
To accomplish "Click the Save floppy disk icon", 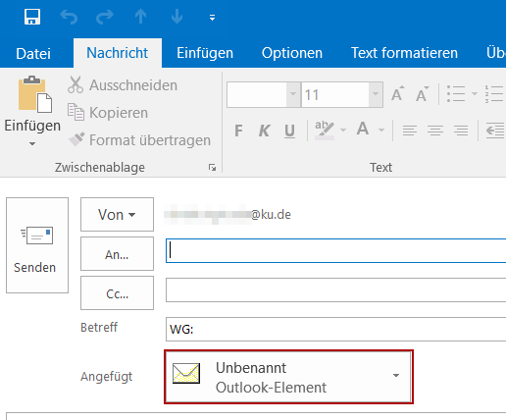I will pyautogui.click(x=32, y=17).
